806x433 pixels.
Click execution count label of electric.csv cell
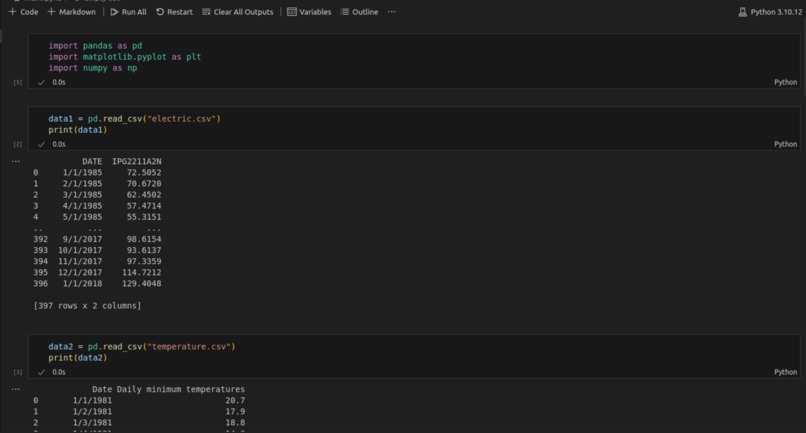[x=17, y=145]
